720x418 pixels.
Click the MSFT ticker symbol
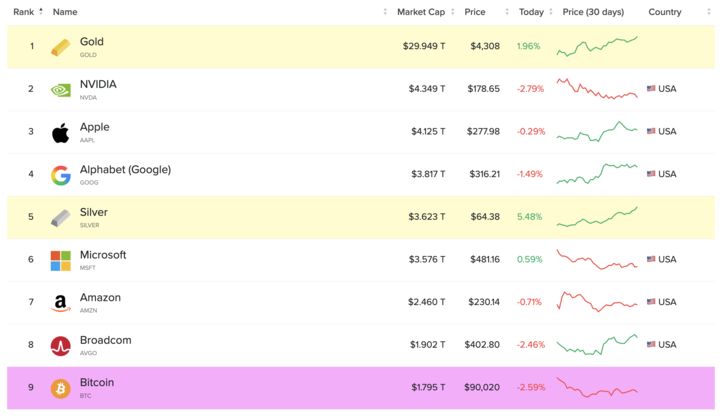click(x=88, y=268)
